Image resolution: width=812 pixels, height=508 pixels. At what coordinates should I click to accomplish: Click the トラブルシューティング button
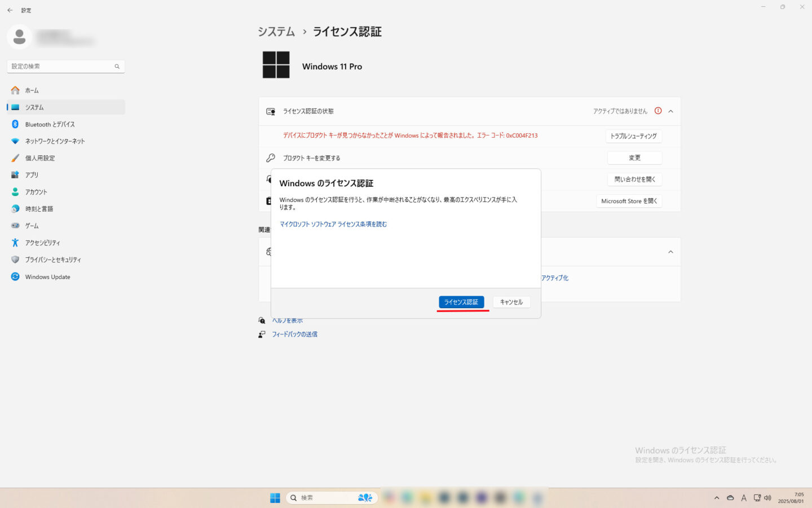634,136
